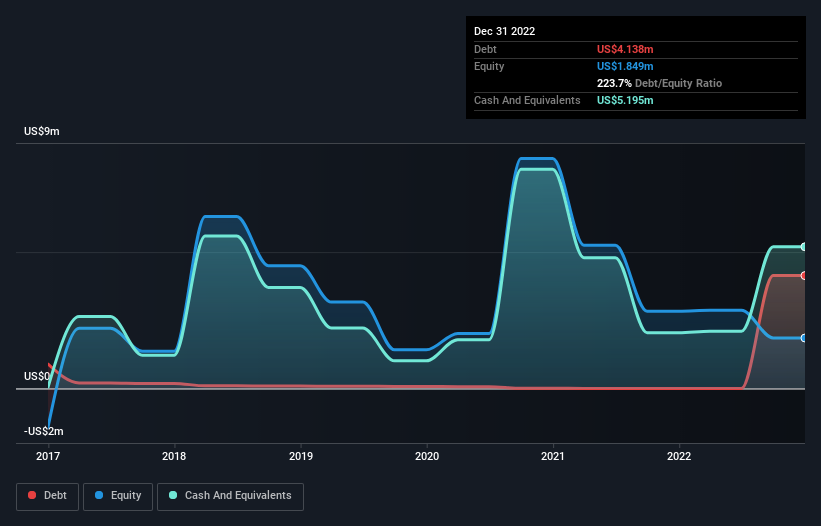
Task: Click Cash And Equivalents tooltip label
Action: tap(527, 100)
